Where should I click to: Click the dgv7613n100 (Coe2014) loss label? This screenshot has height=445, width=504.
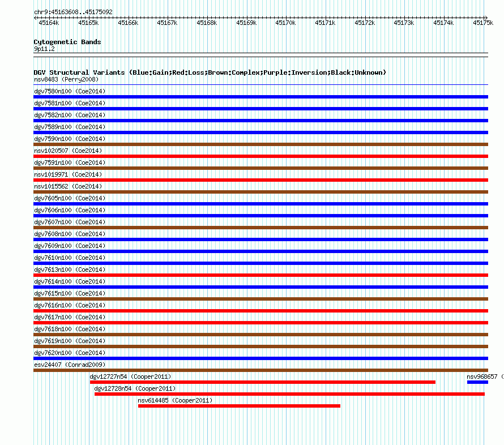point(70,269)
